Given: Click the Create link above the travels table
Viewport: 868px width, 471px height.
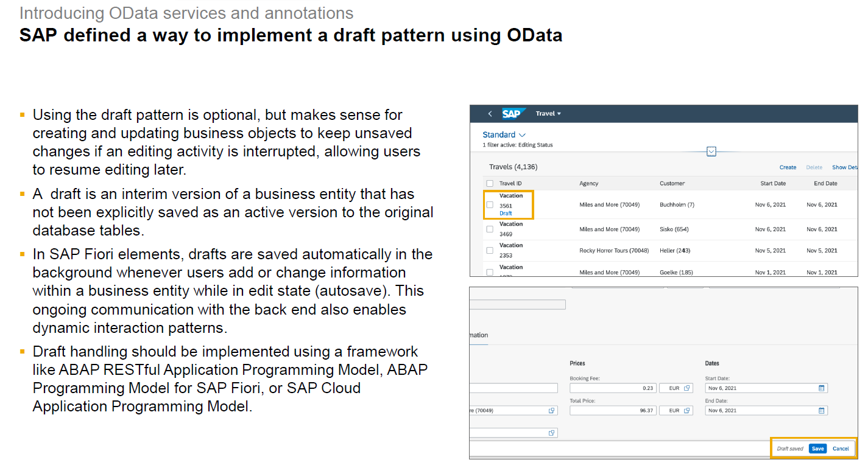Looking at the screenshot, I should pos(788,167).
